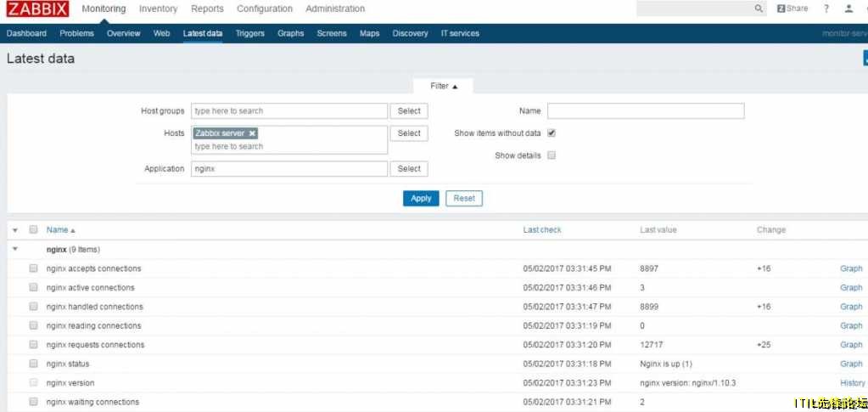Enable the Show details checkbox
The height and width of the screenshot is (412, 868).
552,155
